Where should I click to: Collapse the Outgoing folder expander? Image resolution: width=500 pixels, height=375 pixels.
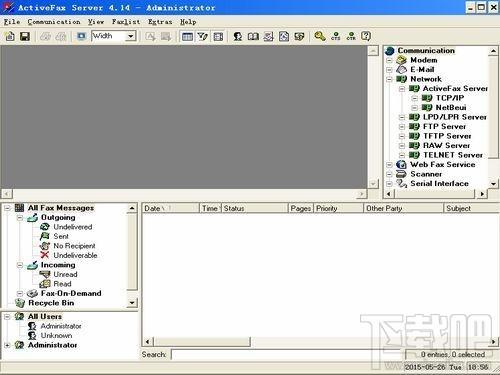tap(20, 218)
